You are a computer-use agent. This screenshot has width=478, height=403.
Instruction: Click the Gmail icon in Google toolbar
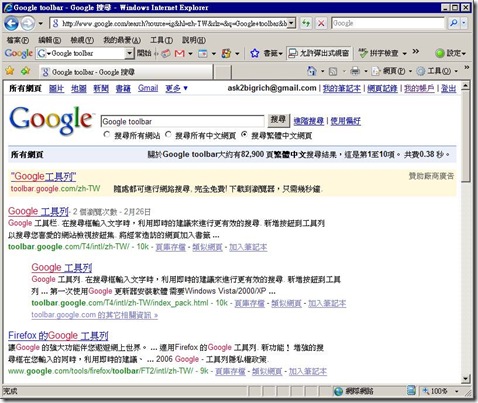click(x=180, y=53)
